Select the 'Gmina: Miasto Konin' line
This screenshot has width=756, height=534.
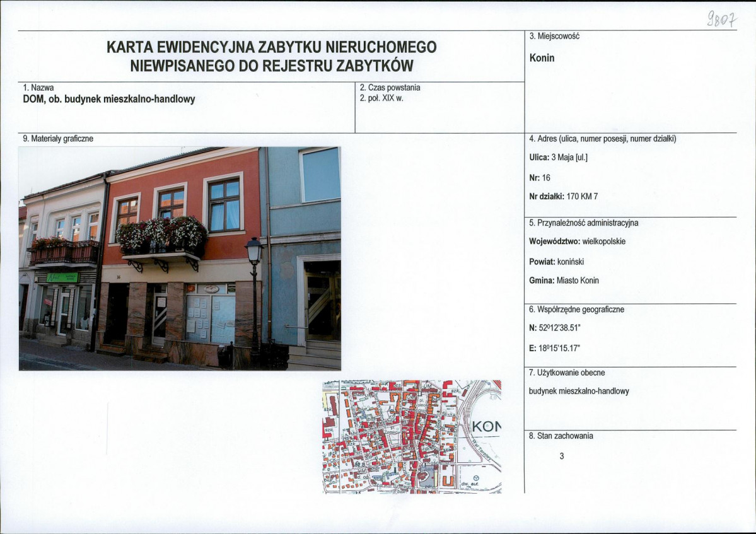click(x=564, y=281)
